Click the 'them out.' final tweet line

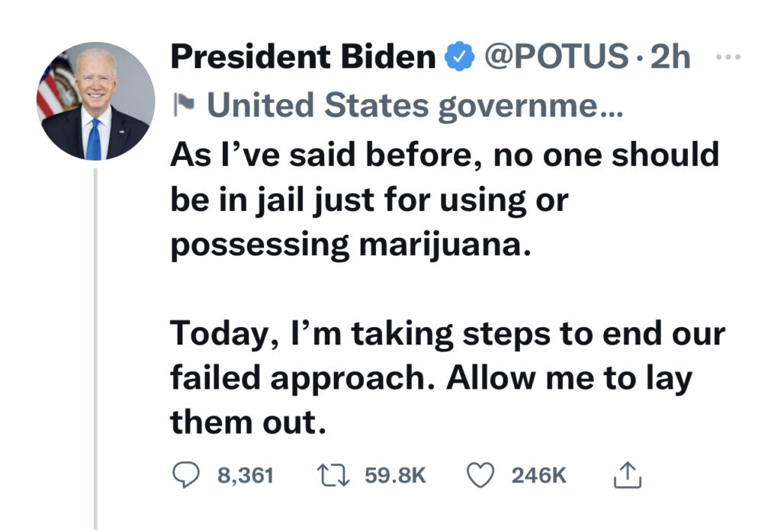248,422
